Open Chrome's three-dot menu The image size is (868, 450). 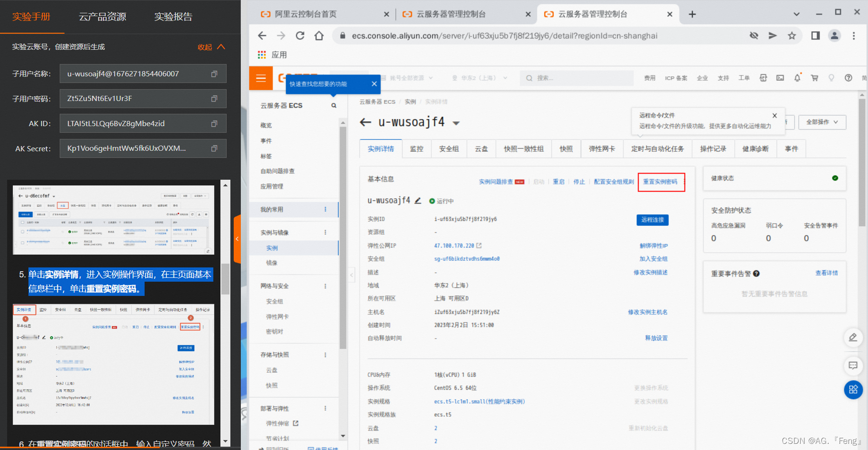pyautogui.click(x=854, y=36)
